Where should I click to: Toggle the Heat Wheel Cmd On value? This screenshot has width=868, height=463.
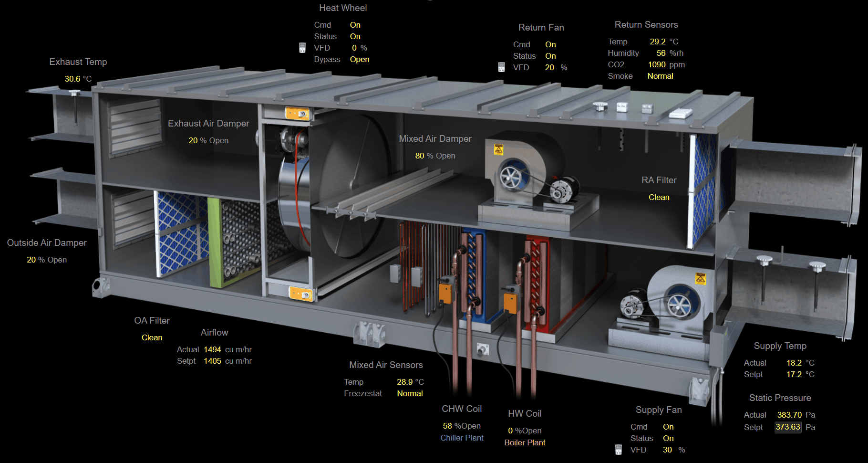[x=355, y=25]
